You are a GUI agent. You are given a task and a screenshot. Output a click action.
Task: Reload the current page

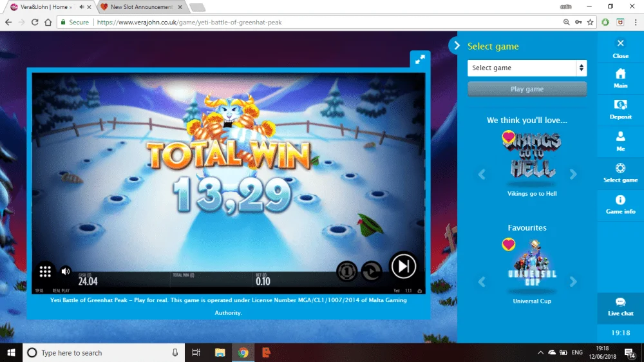click(35, 22)
